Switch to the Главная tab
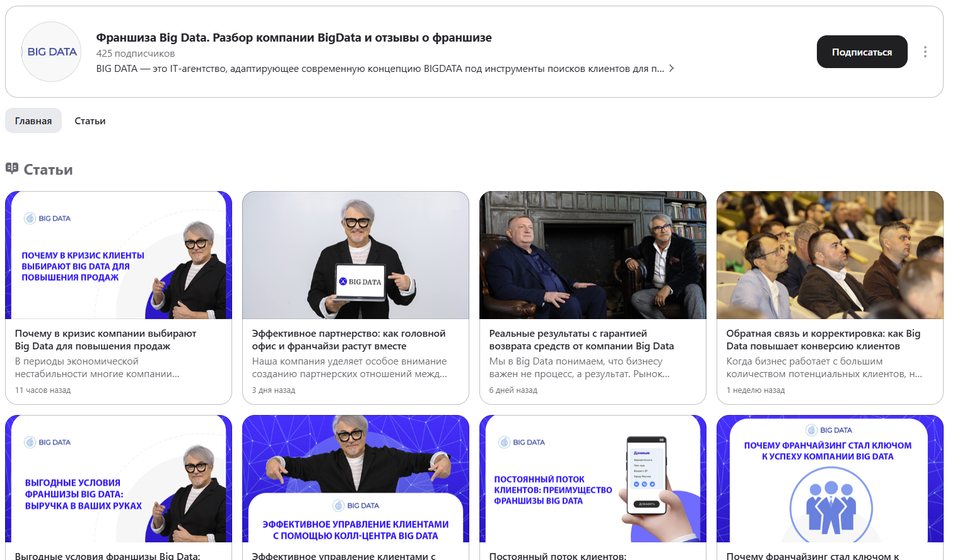The height and width of the screenshot is (560, 955). (x=33, y=120)
